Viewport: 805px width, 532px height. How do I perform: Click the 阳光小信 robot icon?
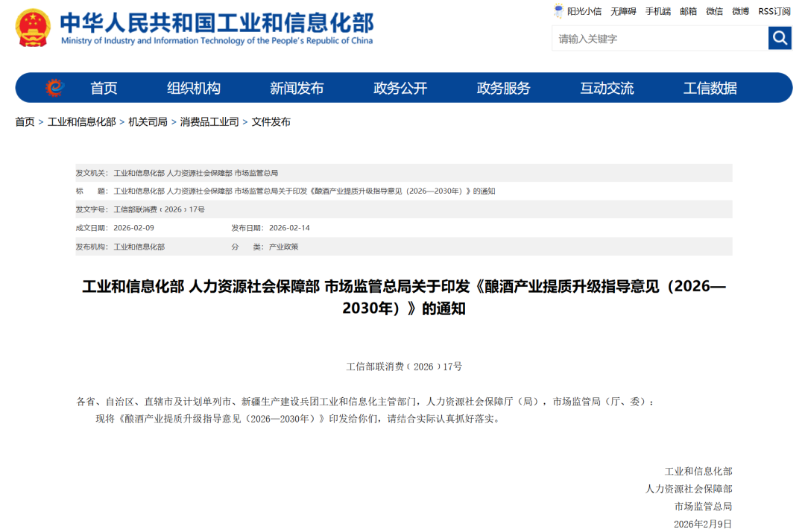pyautogui.click(x=558, y=11)
